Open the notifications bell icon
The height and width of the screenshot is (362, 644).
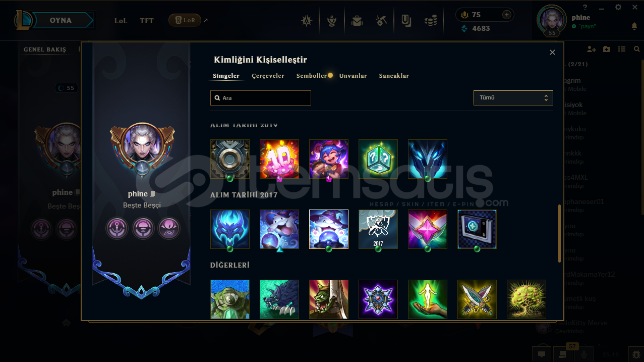point(634,26)
